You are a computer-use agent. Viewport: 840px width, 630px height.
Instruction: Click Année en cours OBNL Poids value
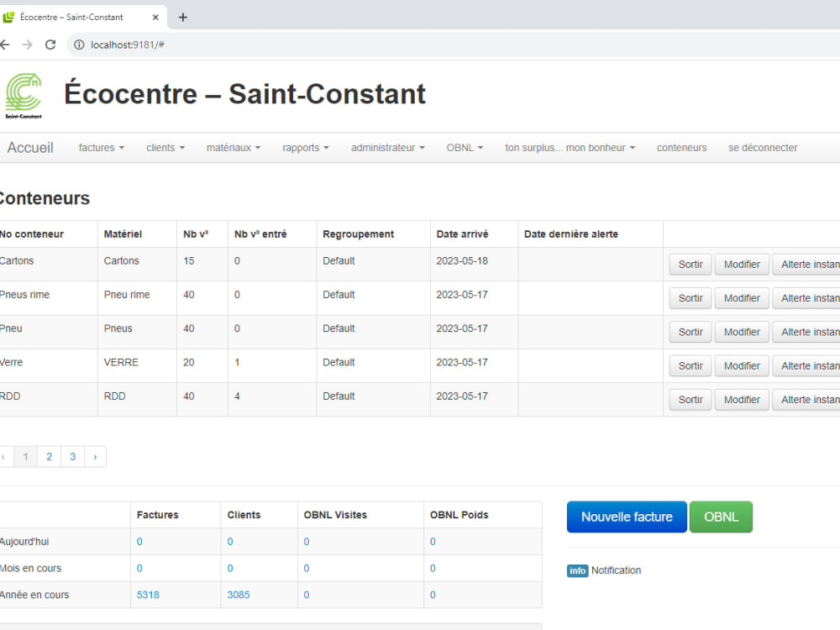[x=433, y=595]
